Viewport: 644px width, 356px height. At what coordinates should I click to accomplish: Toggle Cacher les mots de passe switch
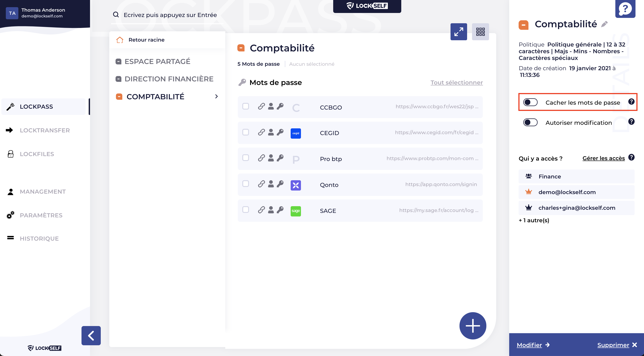tap(530, 102)
